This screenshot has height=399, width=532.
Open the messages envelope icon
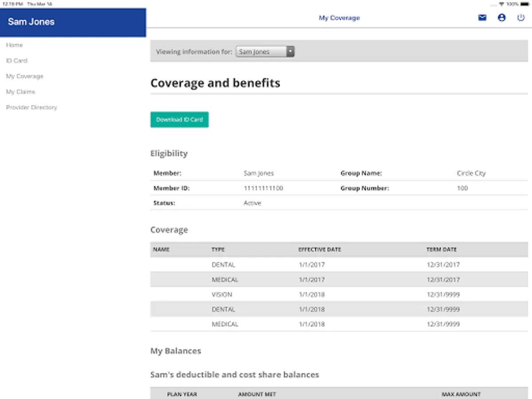coord(482,18)
